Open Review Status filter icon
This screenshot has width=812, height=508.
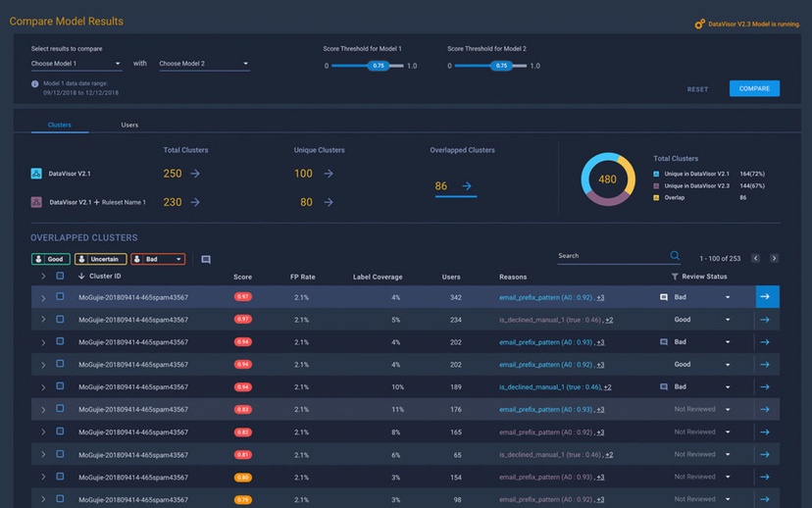(x=675, y=277)
